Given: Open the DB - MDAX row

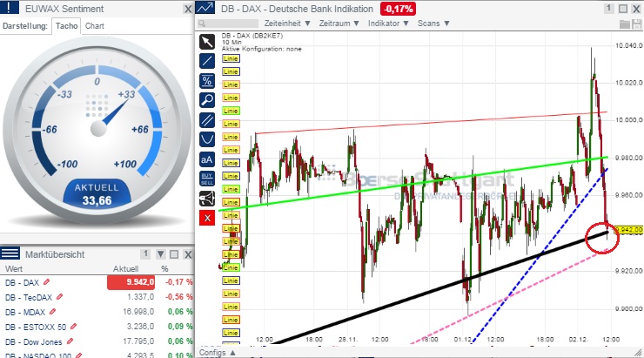Looking at the screenshot, I should (97, 312).
